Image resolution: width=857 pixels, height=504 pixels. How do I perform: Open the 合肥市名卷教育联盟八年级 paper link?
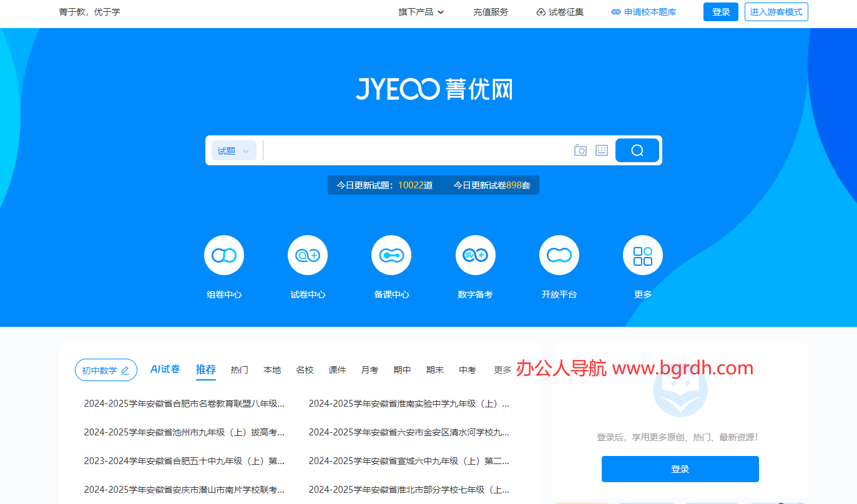184,404
